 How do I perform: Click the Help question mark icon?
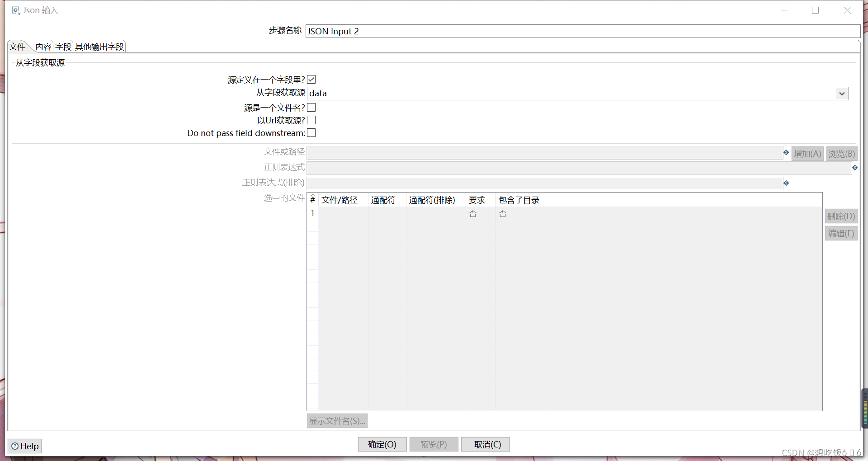click(x=15, y=446)
